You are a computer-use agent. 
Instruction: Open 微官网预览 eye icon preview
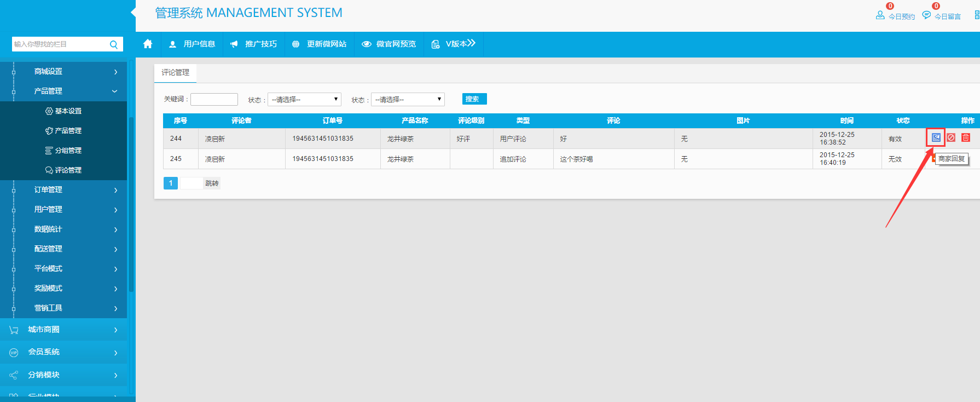click(367, 44)
